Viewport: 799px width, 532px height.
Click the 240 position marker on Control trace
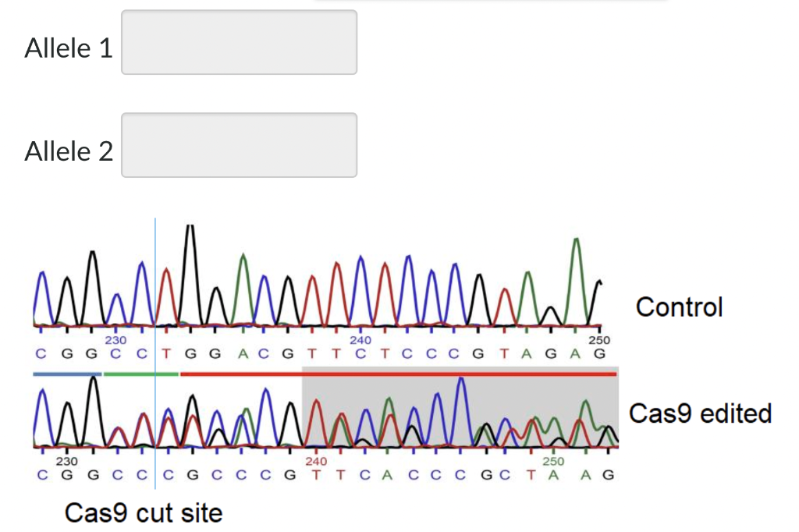360,340
